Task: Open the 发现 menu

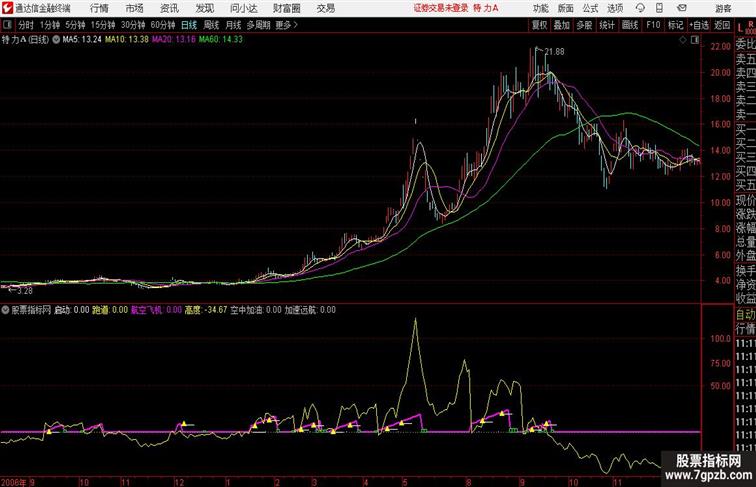Action: click(x=204, y=8)
